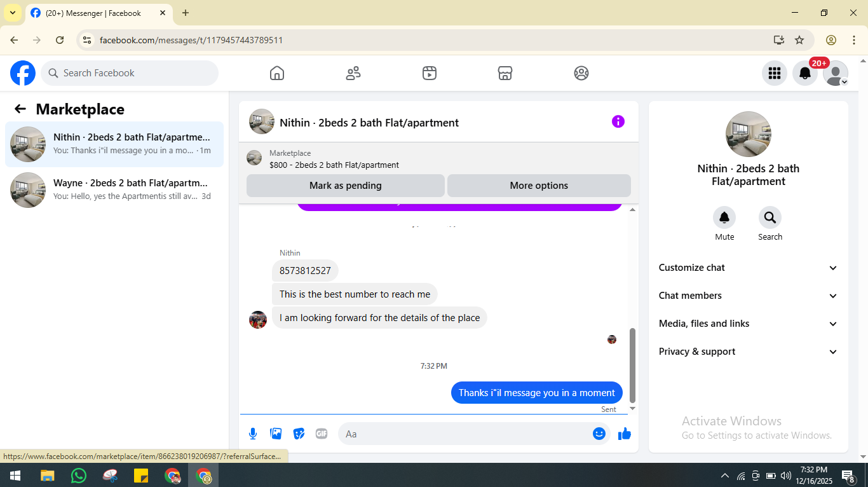Send a thumbs-up like

[x=625, y=434]
